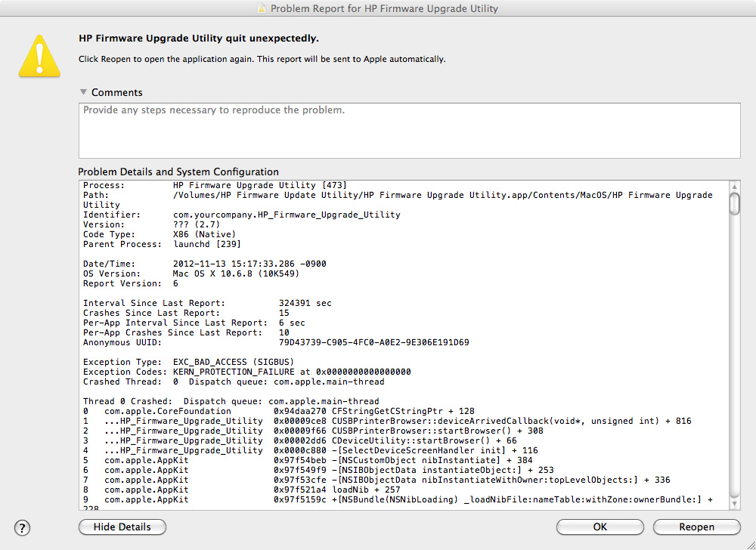756x550 pixels.
Task: Click OS Version 'Mac OS X 10.6.8 (10K549)'
Action: click(236, 273)
